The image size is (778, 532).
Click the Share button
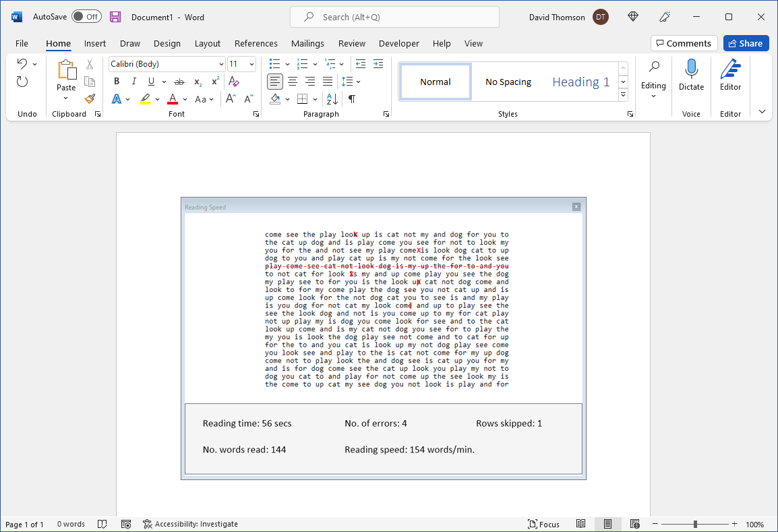[746, 43]
